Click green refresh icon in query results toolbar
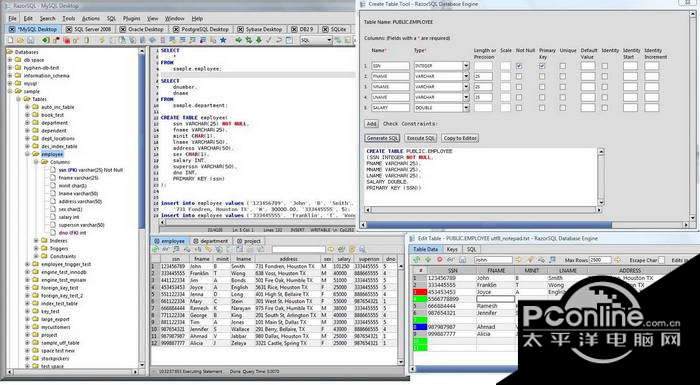This screenshot has width=700, height=385. 155,249
